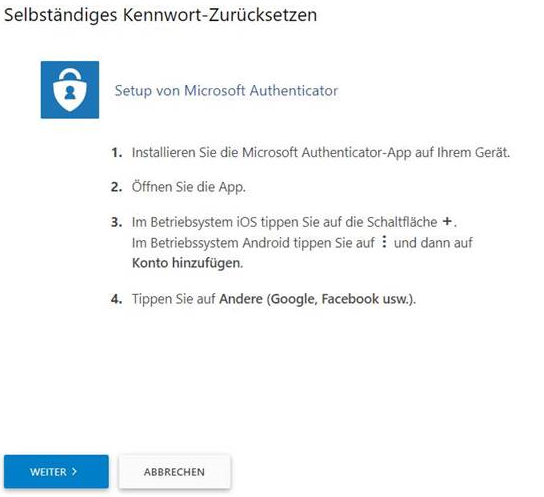
Task: Click the title Selbständiges Kennwort-Zurücksetzen
Action: pyautogui.click(x=160, y=15)
